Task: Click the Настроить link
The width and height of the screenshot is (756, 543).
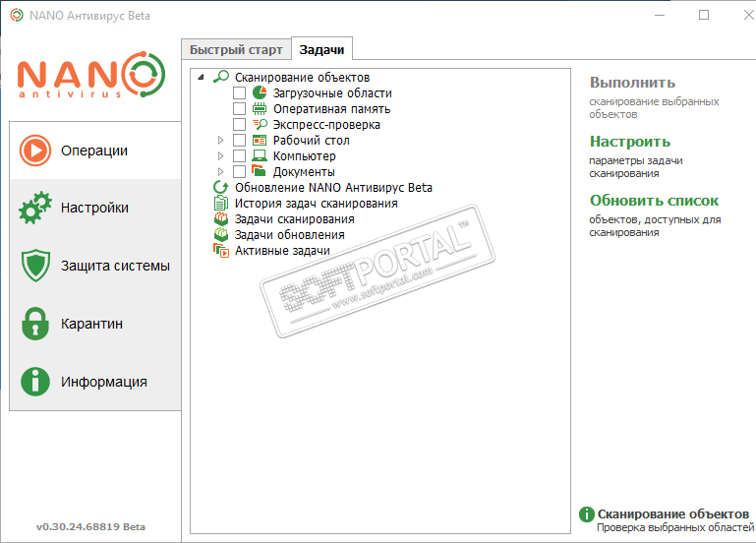Action: click(x=630, y=142)
